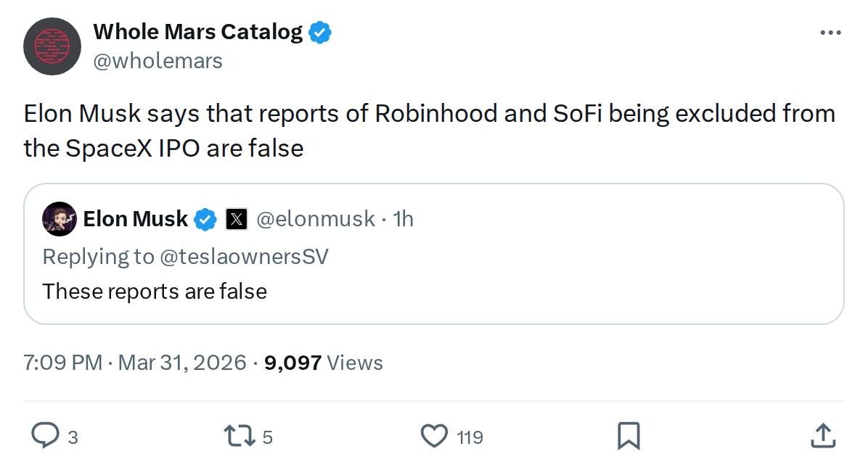868x470 pixels.
Task: Click the X logo badge beside Elon Musk's name
Action: (x=236, y=218)
